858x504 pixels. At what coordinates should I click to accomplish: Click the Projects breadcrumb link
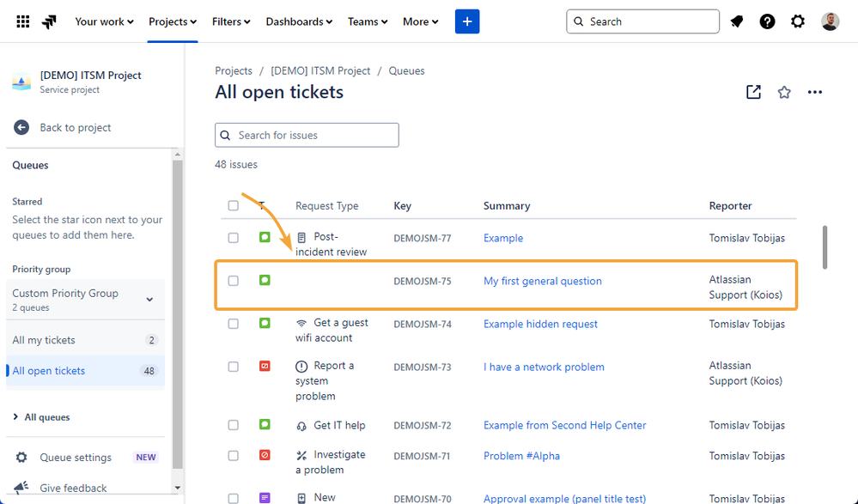click(234, 70)
